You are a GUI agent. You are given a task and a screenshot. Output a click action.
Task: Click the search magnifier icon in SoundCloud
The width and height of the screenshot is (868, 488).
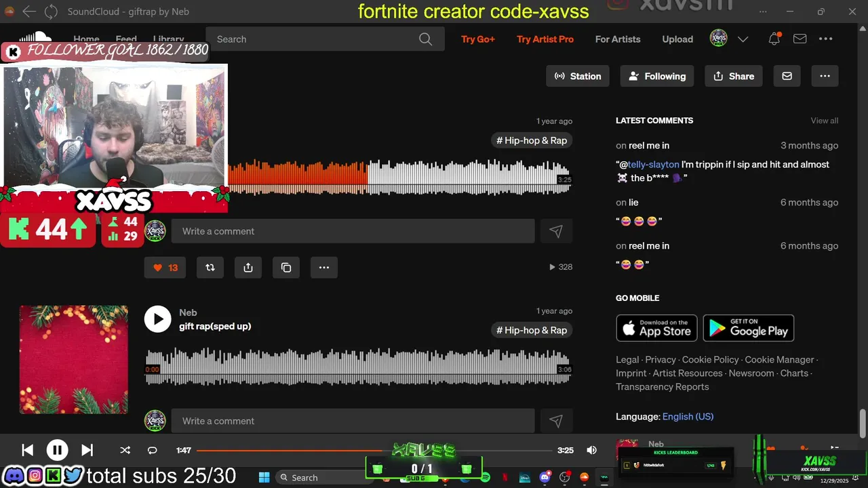425,39
